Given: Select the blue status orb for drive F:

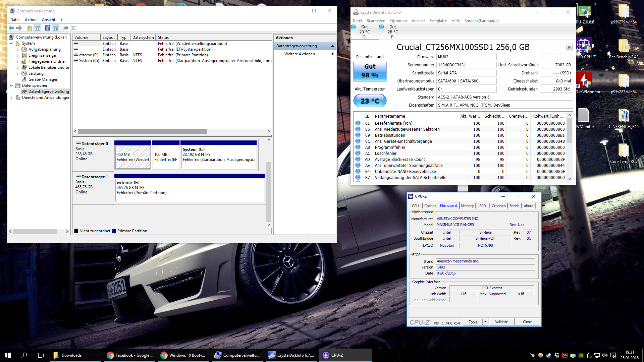Looking at the screenshot, I should point(381,27).
